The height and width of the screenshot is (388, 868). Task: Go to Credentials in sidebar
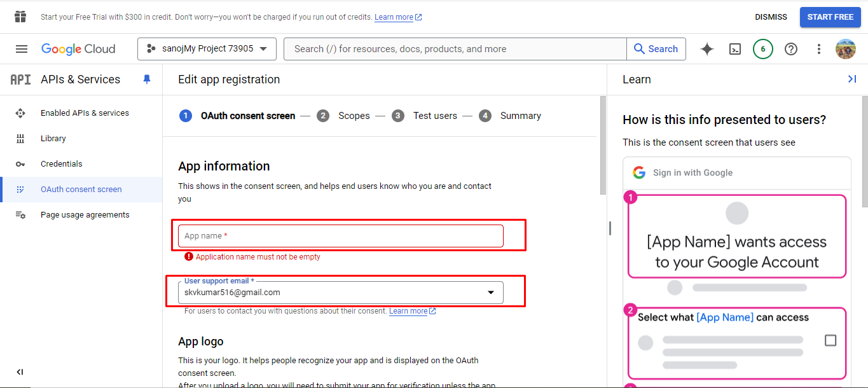pos(62,164)
